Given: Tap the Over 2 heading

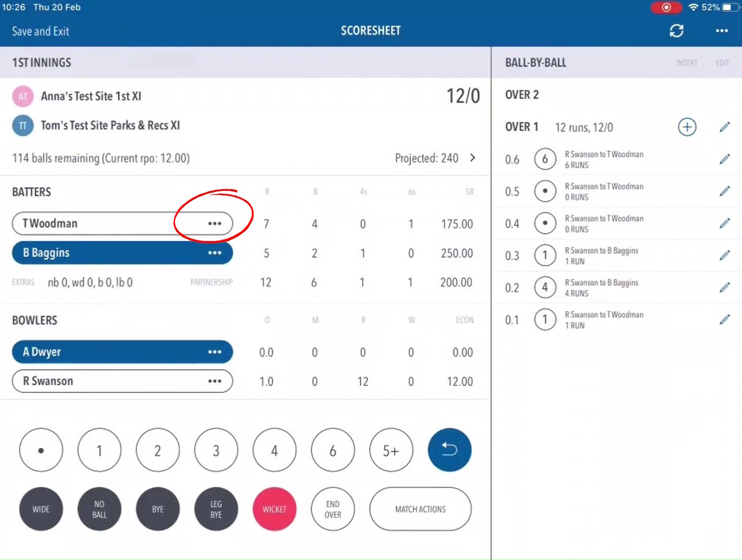Looking at the screenshot, I should (522, 95).
